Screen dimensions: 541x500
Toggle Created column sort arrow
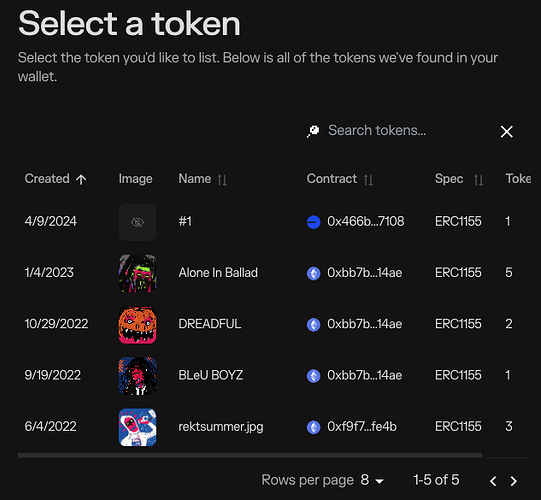click(81, 179)
